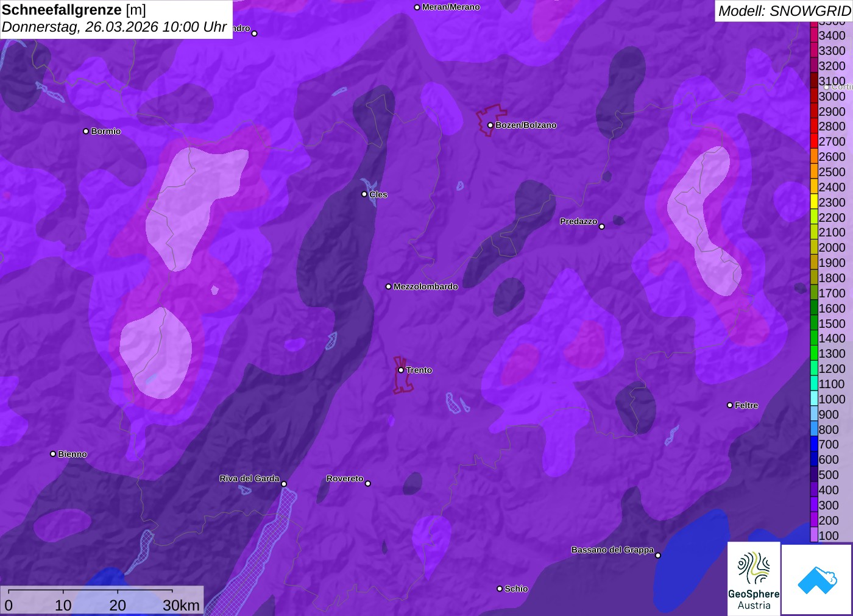The height and width of the screenshot is (616, 853).
Task: Click the magenta legend swatch for 3400
Action: point(814,35)
